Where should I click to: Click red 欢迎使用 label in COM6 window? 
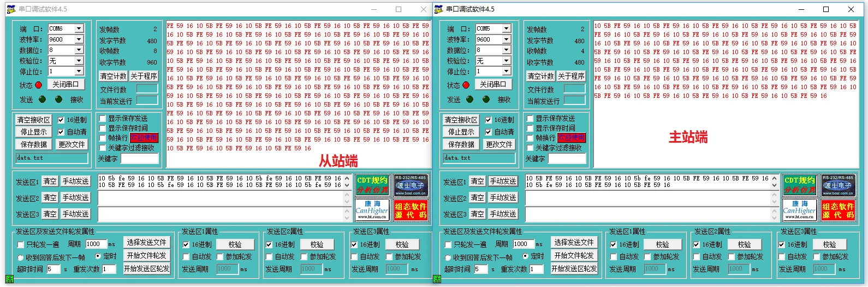coord(144,138)
